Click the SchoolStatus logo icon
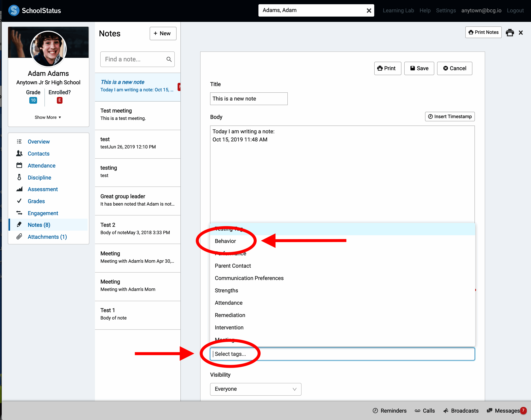This screenshot has width=531, height=420. (14, 11)
